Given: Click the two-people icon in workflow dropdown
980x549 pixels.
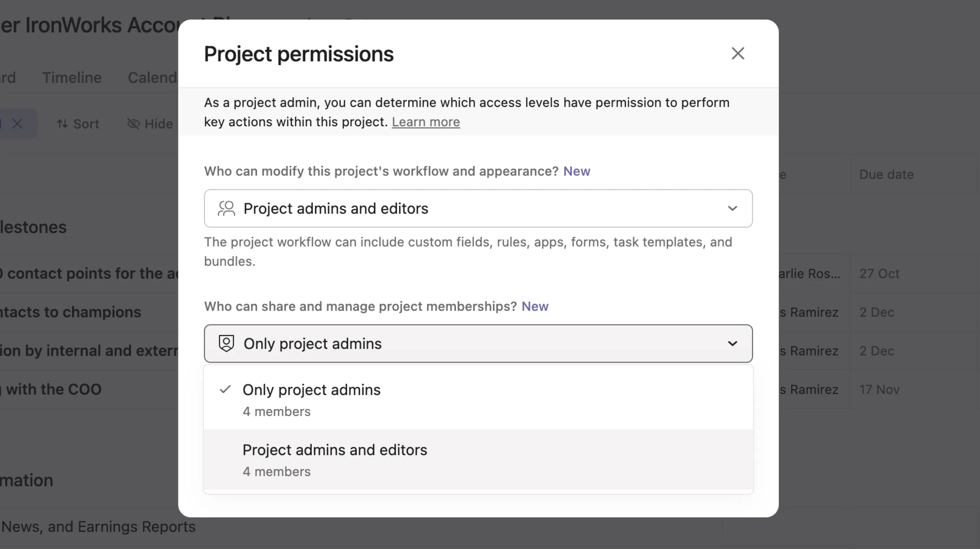Looking at the screenshot, I should pos(226,209).
